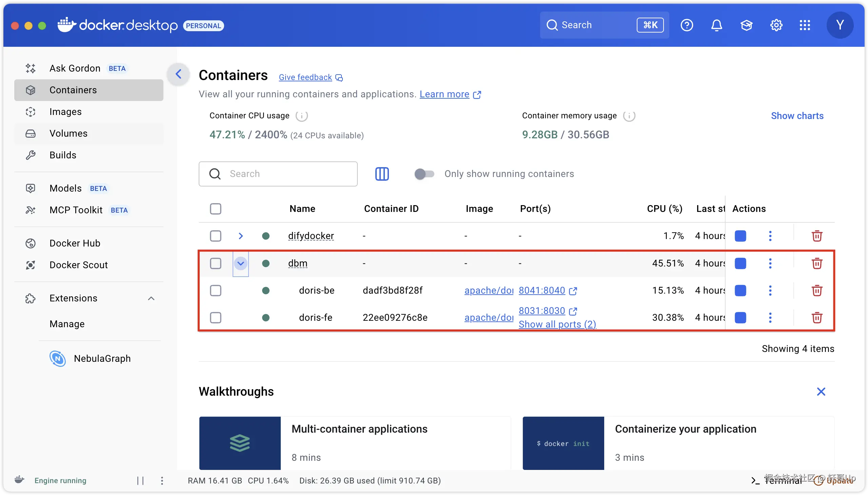Pause the Docker engine in the status bar
Image resolution: width=868 pixels, height=495 pixels.
140,480
